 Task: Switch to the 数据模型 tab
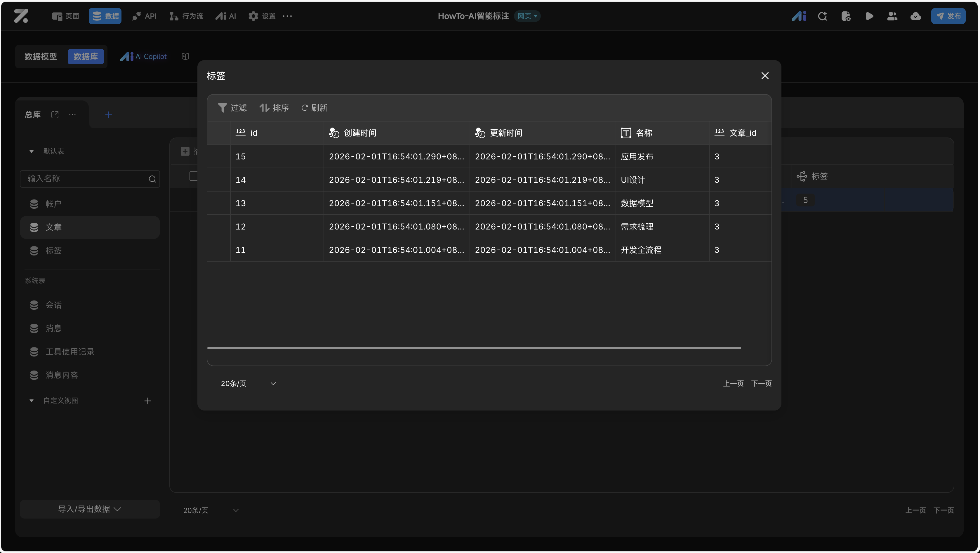(41, 56)
